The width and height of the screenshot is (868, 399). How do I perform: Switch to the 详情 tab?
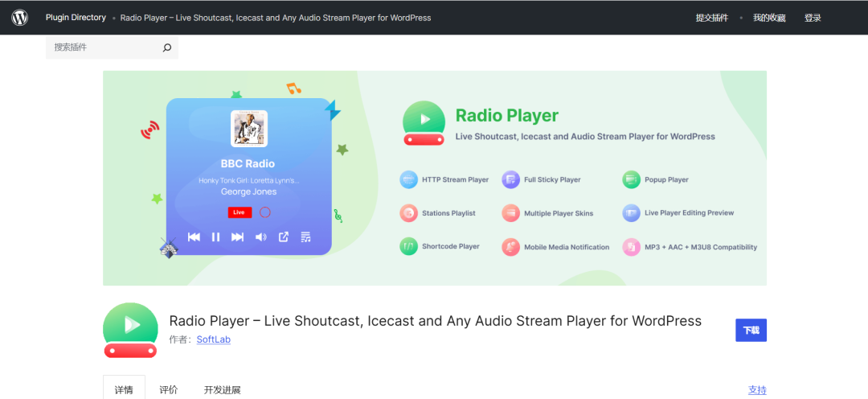point(124,389)
